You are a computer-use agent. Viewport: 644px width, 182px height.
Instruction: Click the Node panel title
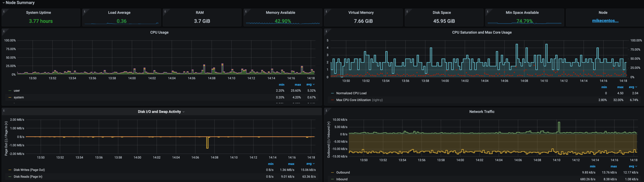tap(603, 13)
